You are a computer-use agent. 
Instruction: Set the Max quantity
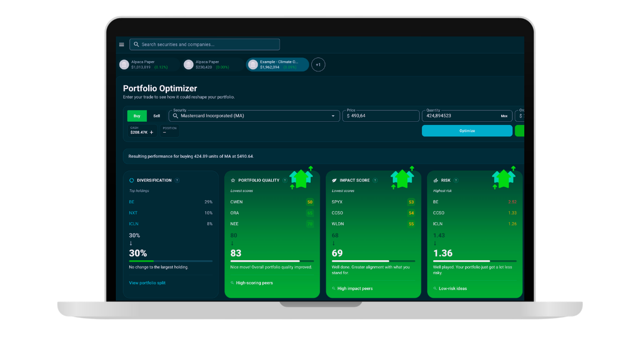(504, 116)
